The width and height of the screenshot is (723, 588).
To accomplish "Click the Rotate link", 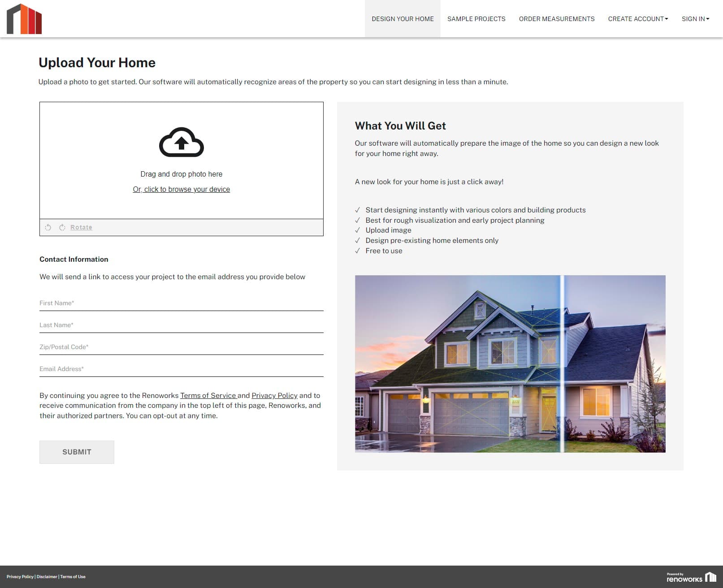I will 81,227.
